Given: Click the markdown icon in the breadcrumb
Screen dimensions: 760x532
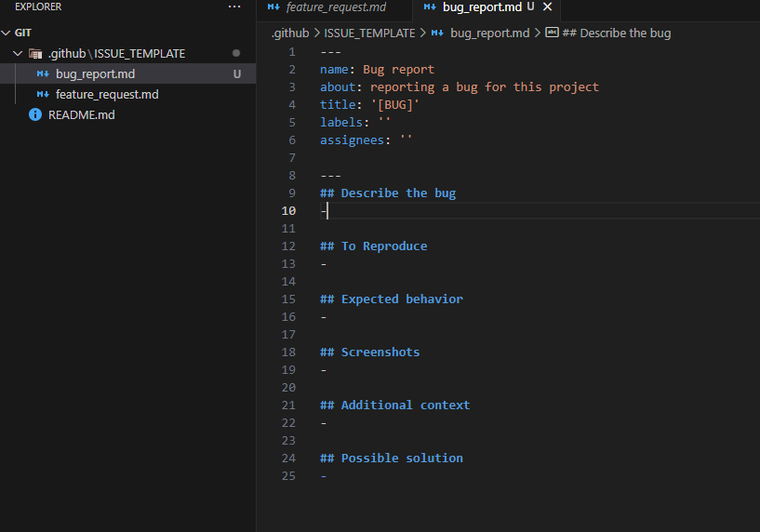Looking at the screenshot, I should [437, 33].
